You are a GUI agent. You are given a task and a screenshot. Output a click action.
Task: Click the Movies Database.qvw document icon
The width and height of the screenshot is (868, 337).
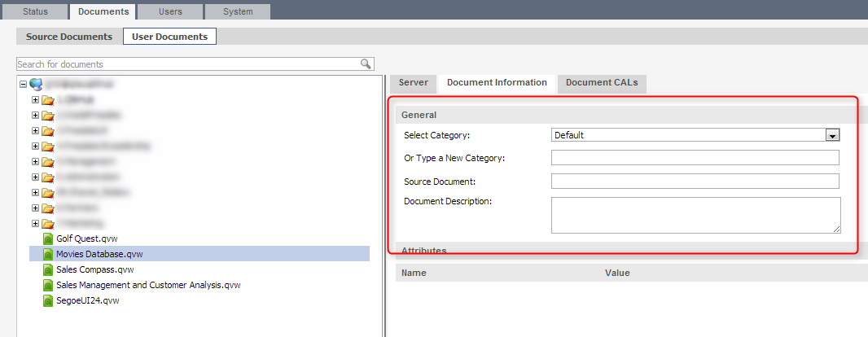coord(48,255)
